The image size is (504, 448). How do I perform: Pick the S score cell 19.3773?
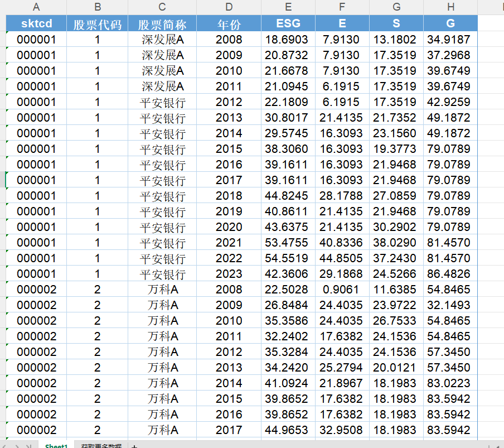point(396,148)
